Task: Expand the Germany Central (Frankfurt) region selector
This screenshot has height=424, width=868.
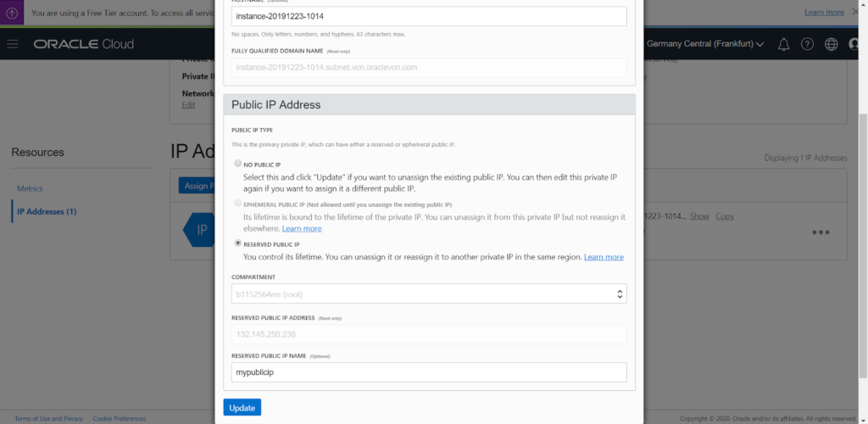Action: (x=705, y=44)
